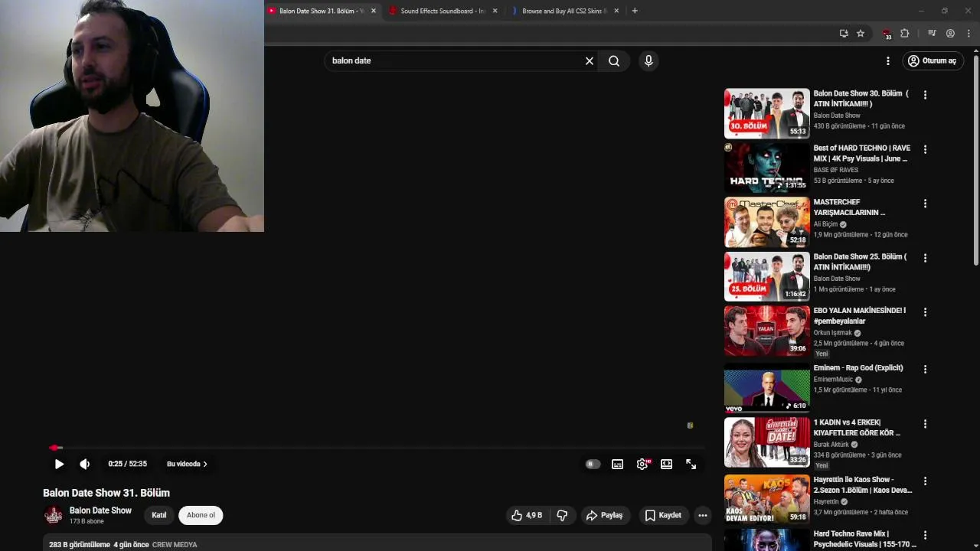Open Hayrettin ile Kaos Show title
Viewport: 980px width, 551px height.
(x=863, y=485)
